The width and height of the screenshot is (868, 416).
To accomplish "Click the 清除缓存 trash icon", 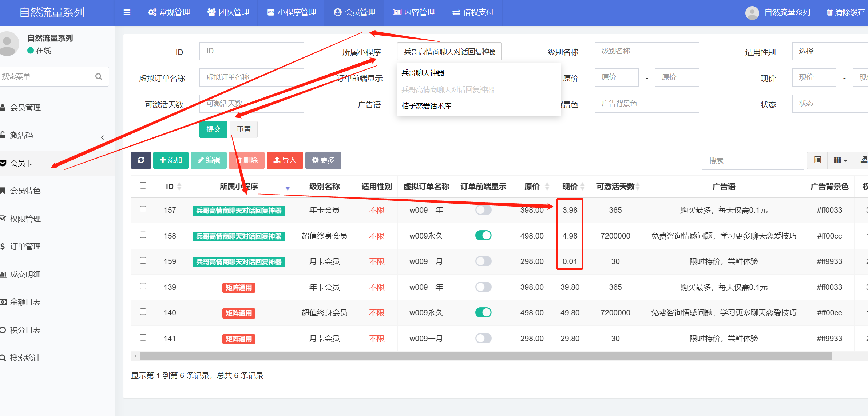I will point(829,12).
